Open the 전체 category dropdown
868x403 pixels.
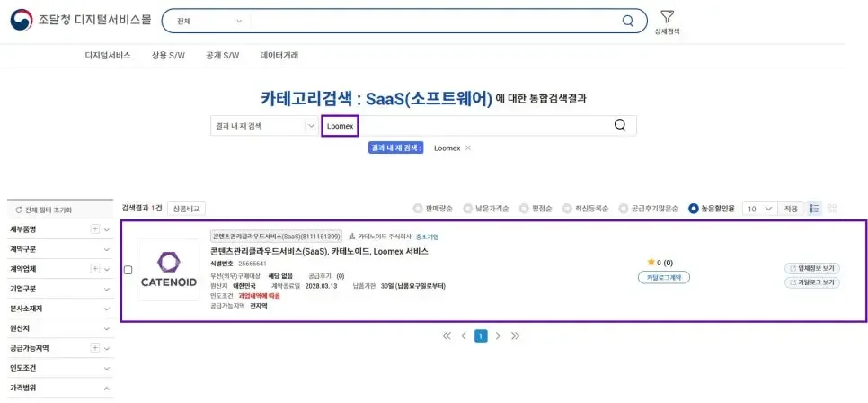[x=208, y=21]
